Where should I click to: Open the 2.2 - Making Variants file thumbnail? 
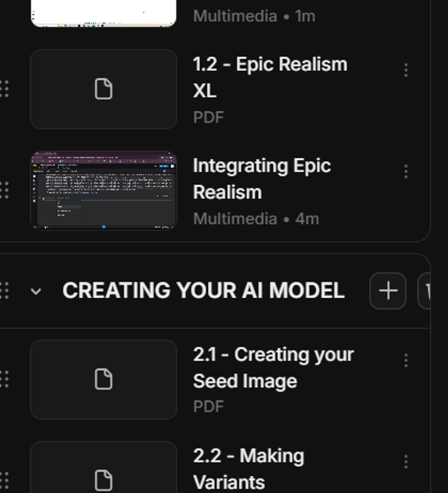(x=104, y=467)
